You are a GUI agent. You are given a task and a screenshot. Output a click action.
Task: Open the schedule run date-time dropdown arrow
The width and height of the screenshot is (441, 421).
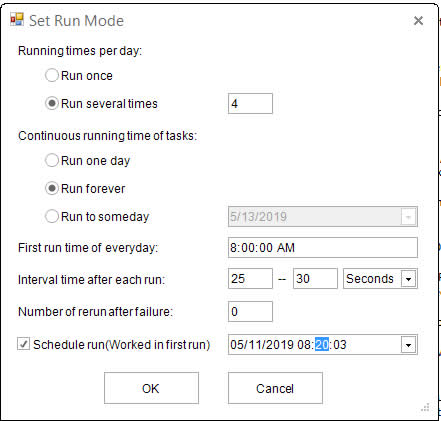tap(408, 345)
